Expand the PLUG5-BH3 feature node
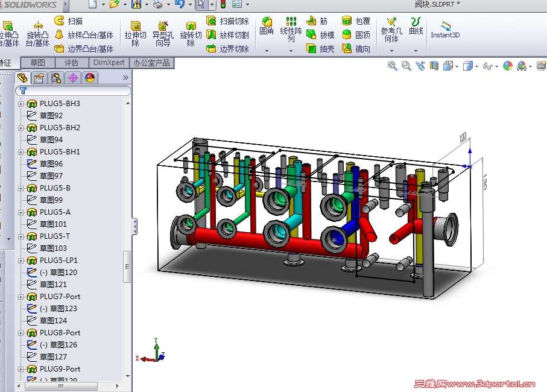Viewport: 547px width, 392px height. point(21,104)
